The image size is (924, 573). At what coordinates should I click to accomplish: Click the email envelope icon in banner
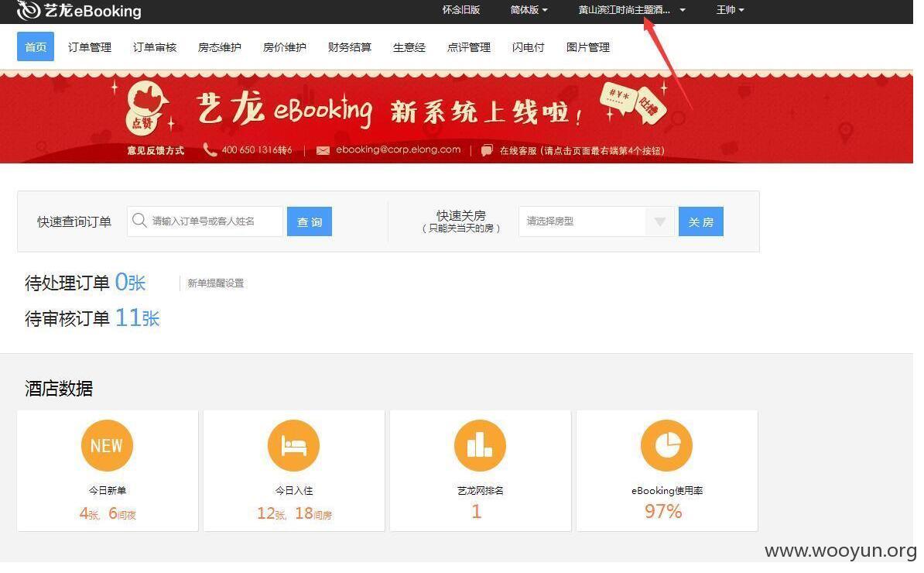(x=323, y=151)
